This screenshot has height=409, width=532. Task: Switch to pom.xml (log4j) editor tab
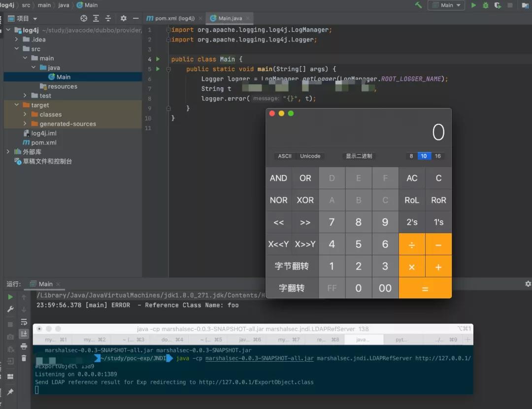(174, 18)
